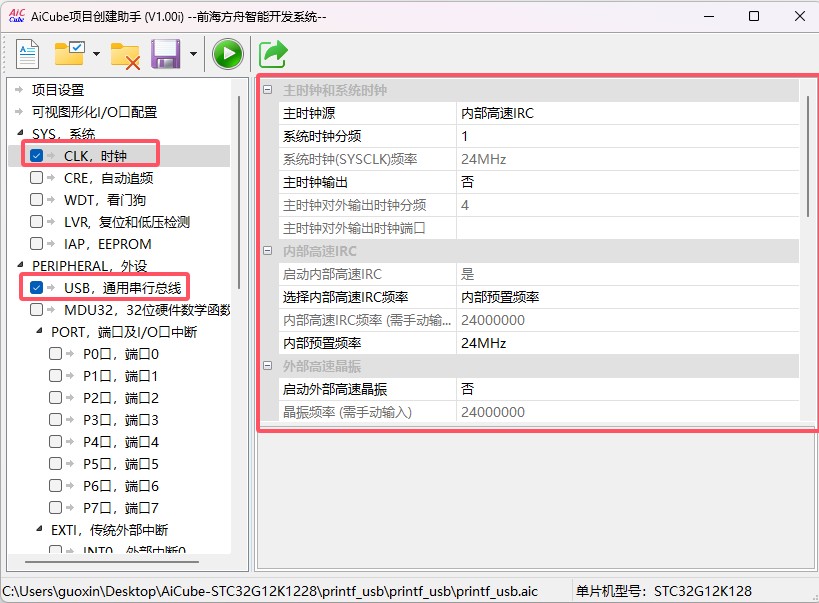This screenshot has width=819, height=603.
Task: Check the P1口, 端口1 checkbox
Action: (x=55, y=376)
